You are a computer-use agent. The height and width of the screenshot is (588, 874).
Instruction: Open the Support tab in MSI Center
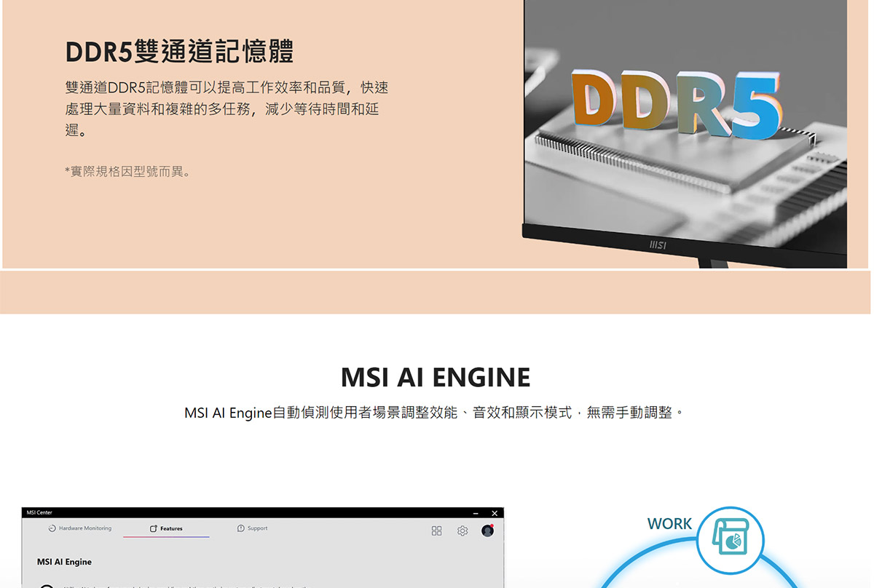(252, 528)
